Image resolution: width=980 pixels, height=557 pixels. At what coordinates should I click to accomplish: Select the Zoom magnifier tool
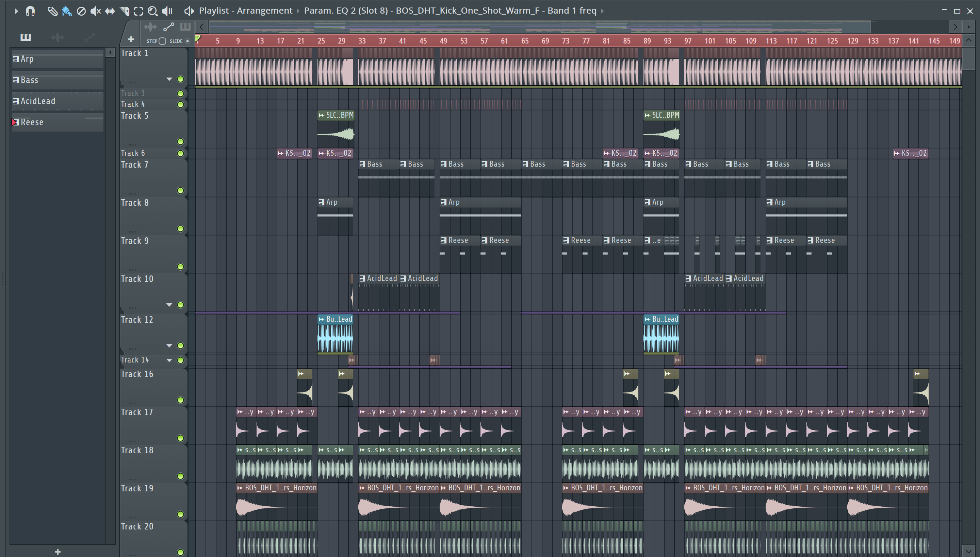152,11
